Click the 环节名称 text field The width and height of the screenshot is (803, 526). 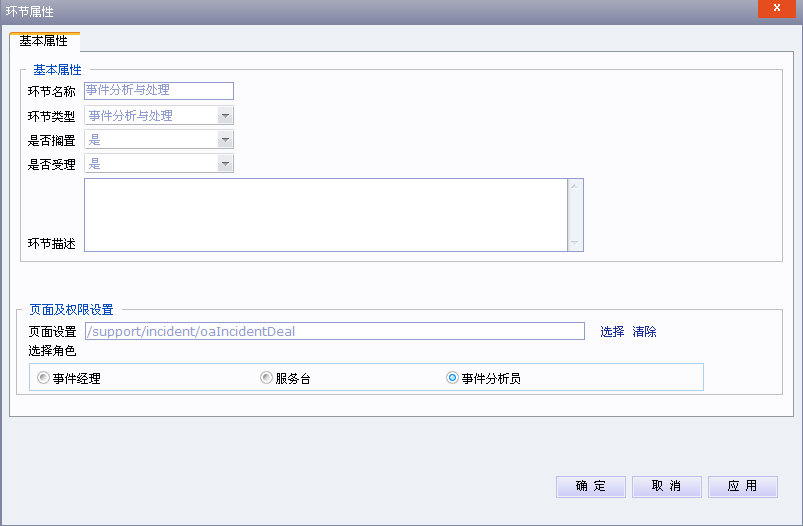pos(159,91)
